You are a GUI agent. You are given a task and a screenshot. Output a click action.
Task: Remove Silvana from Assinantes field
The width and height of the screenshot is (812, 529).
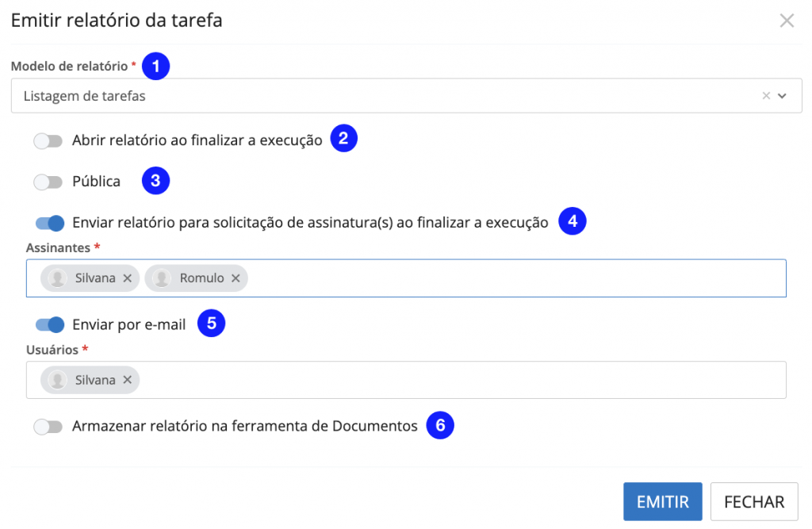(x=128, y=278)
